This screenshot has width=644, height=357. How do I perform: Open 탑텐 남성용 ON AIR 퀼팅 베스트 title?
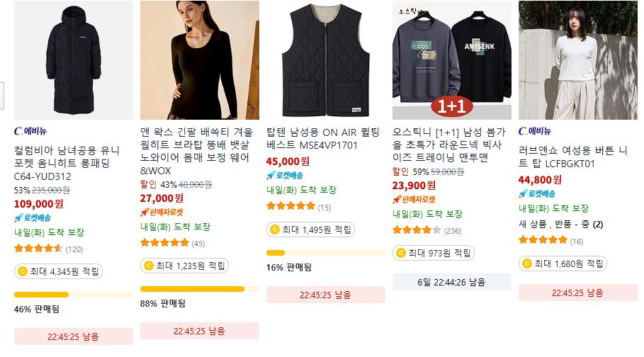point(323,139)
